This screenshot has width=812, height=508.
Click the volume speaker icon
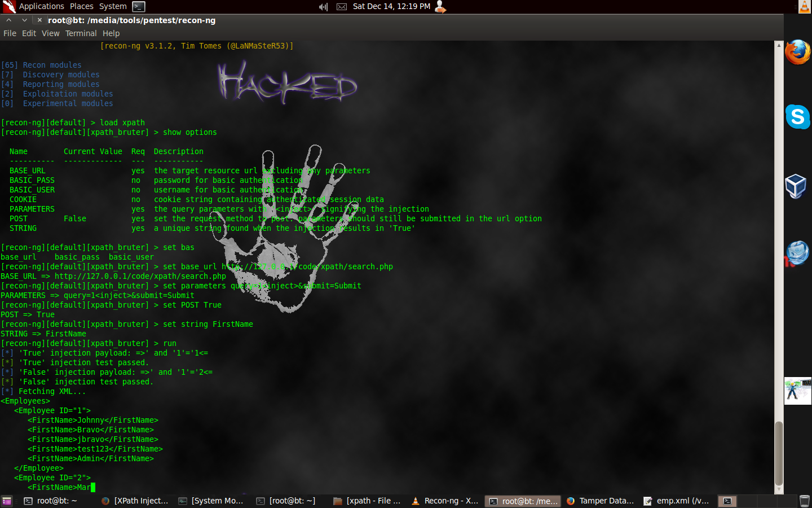tap(323, 7)
